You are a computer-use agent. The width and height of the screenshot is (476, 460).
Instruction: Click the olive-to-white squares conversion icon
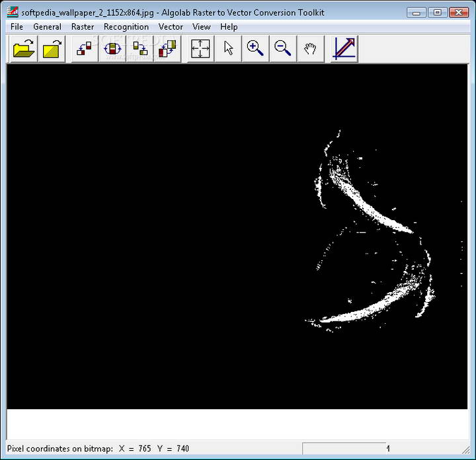point(140,48)
